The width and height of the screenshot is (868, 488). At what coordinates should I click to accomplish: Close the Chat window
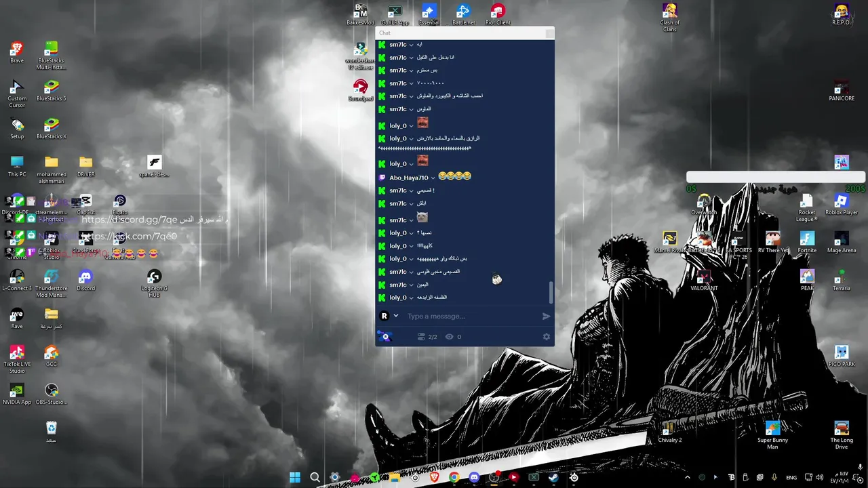point(549,33)
